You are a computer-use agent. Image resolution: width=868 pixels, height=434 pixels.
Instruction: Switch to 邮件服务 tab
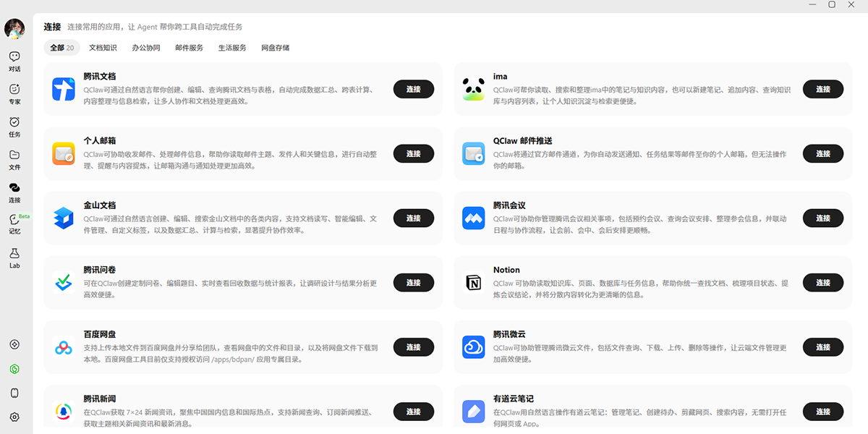tap(190, 48)
